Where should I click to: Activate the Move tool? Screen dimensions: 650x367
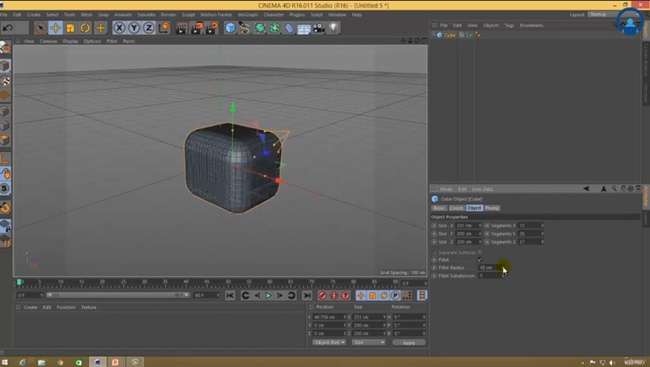(x=55, y=28)
